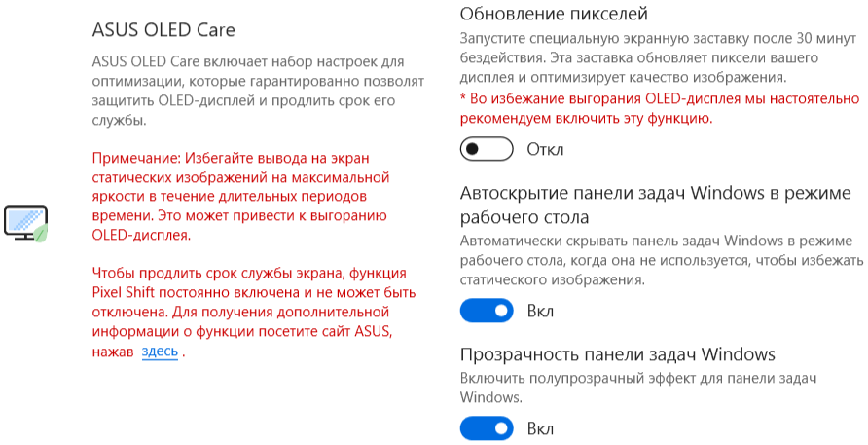The height and width of the screenshot is (445, 868).
Task: Click the auto-hide taskbar description text
Action: coord(660,260)
